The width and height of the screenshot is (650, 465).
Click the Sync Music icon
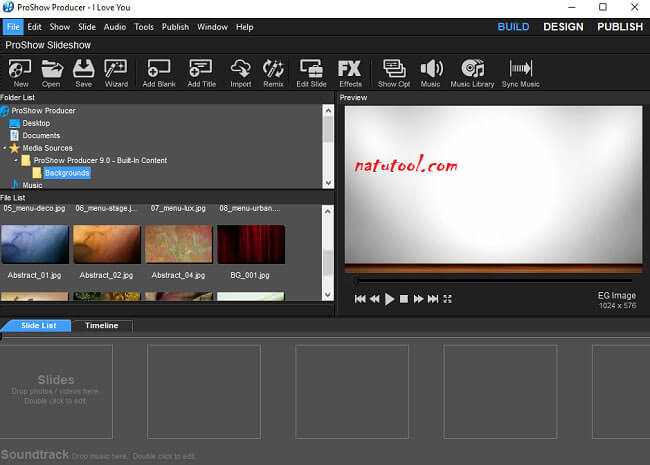click(521, 73)
